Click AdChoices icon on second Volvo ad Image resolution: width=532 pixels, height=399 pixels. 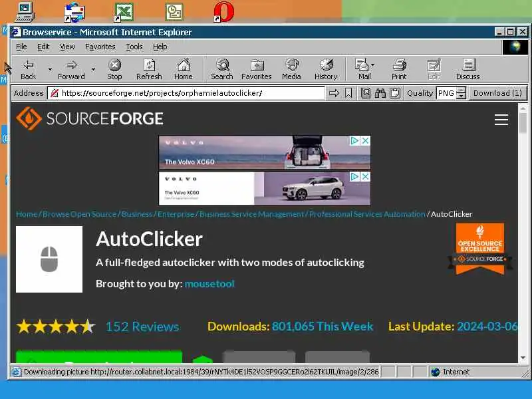click(x=354, y=176)
